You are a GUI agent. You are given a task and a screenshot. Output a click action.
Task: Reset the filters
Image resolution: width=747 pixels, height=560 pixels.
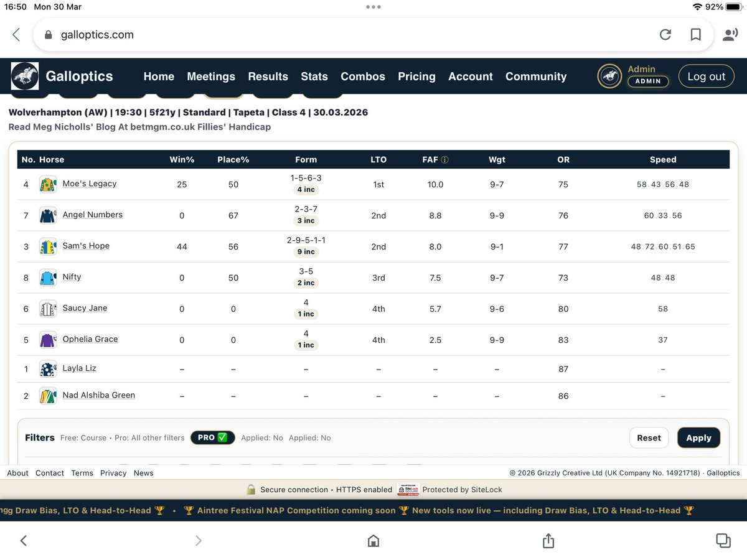click(x=649, y=437)
